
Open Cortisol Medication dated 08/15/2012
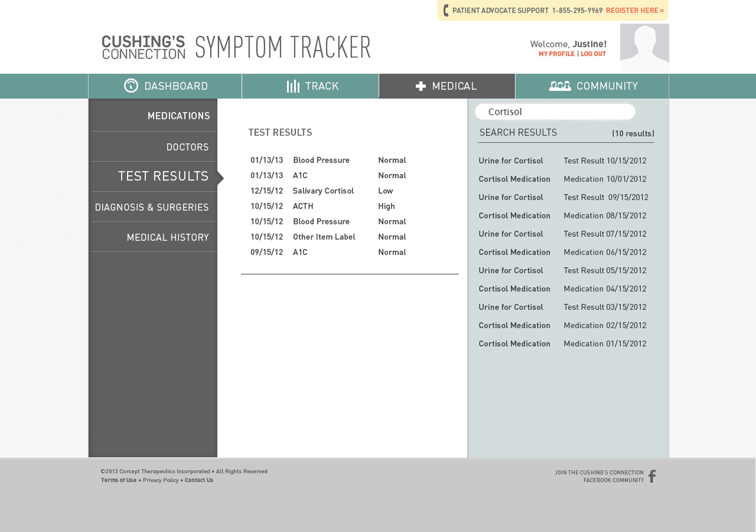pos(563,216)
